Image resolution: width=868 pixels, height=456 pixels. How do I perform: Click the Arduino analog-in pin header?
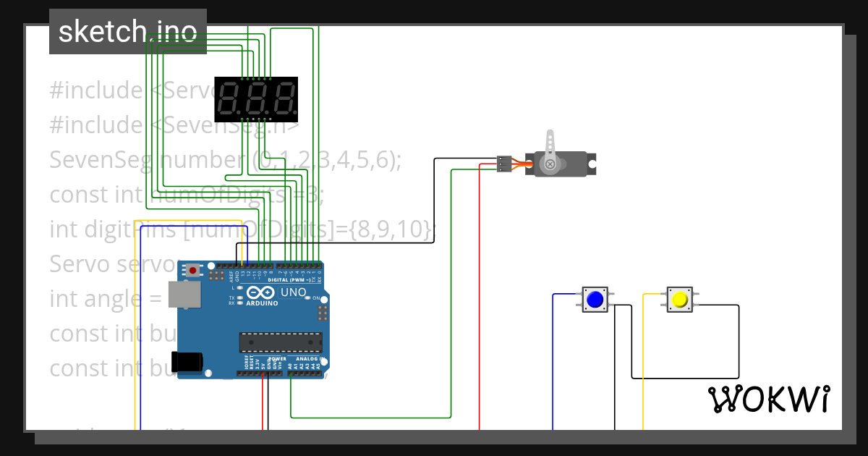tap(305, 373)
